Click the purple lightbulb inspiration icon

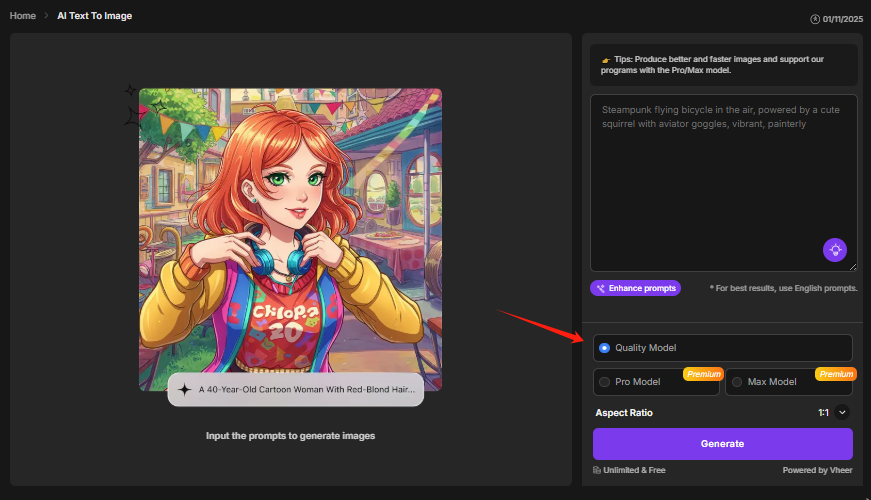pyautogui.click(x=835, y=250)
